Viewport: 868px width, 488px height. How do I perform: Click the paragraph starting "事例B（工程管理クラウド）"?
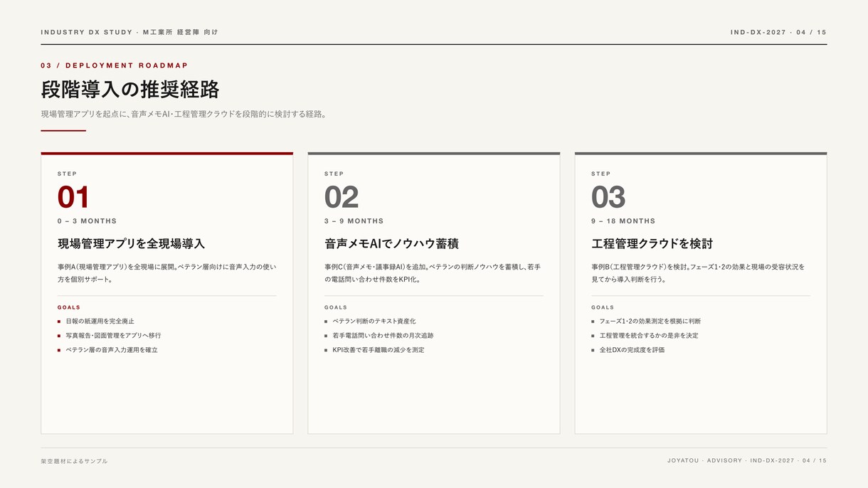[698, 273]
